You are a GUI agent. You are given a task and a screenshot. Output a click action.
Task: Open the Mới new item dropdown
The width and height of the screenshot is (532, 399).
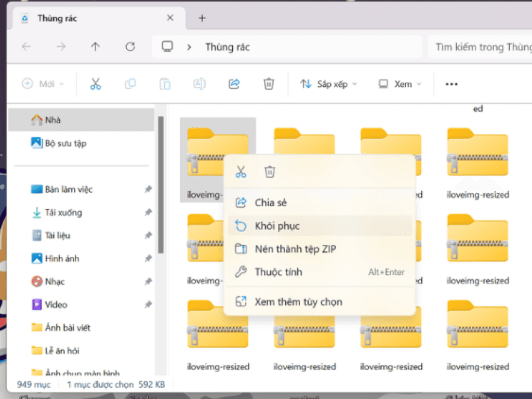coord(42,84)
